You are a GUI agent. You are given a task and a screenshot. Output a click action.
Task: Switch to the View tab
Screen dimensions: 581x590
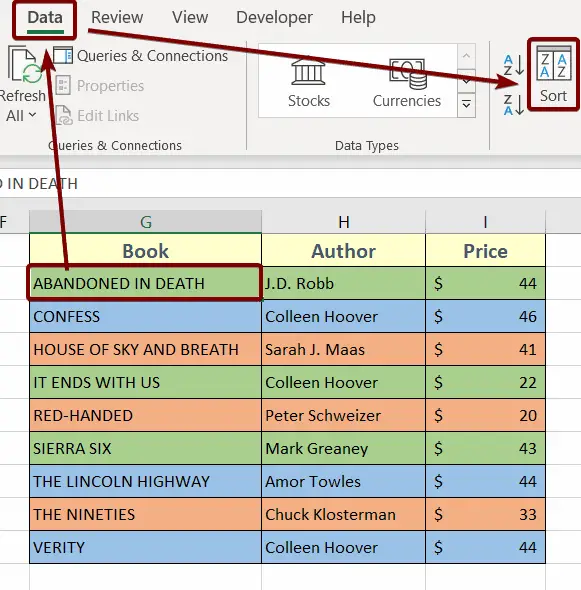[190, 17]
